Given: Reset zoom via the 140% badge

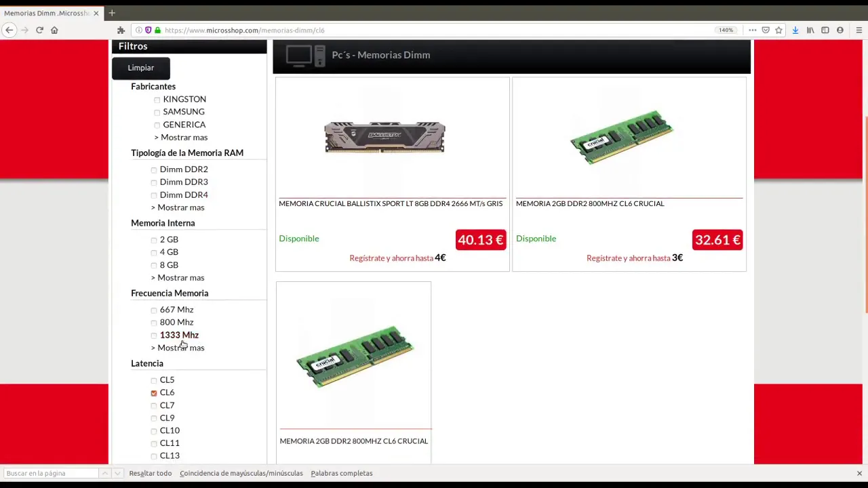Looking at the screenshot, I should [x=726, y=30].
